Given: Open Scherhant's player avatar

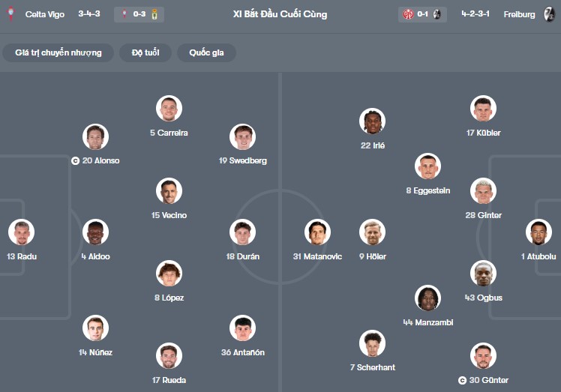Looking at the screenshot, I should [372, 343].
